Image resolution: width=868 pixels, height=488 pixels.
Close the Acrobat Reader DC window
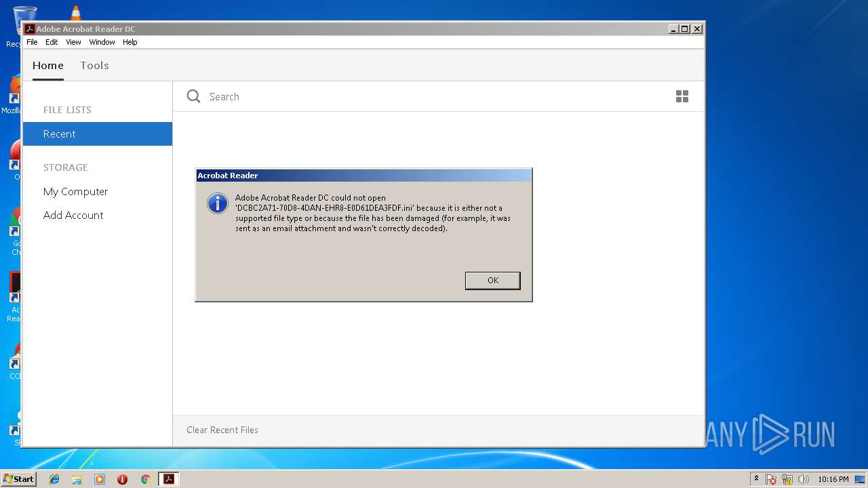tap(697, 29)
